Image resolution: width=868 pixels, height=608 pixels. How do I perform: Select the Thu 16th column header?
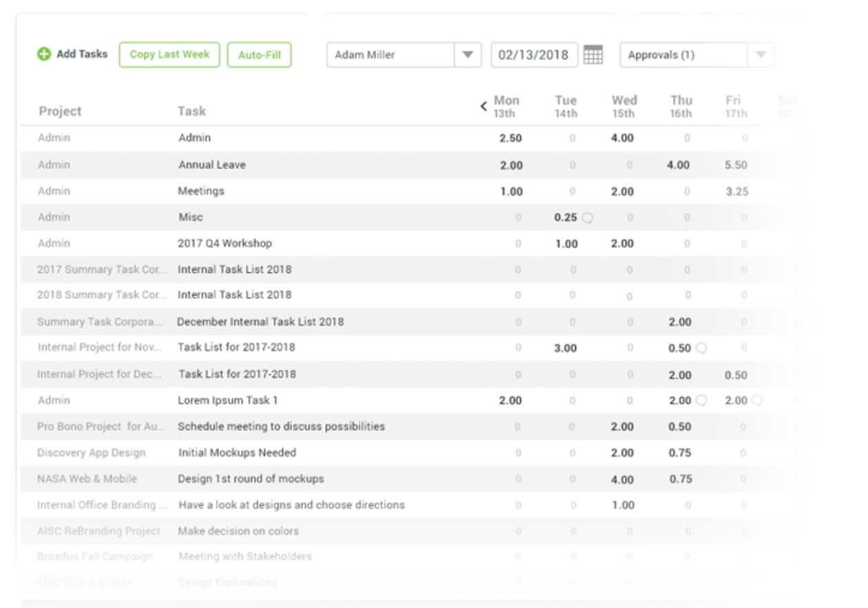pos(681,107)
